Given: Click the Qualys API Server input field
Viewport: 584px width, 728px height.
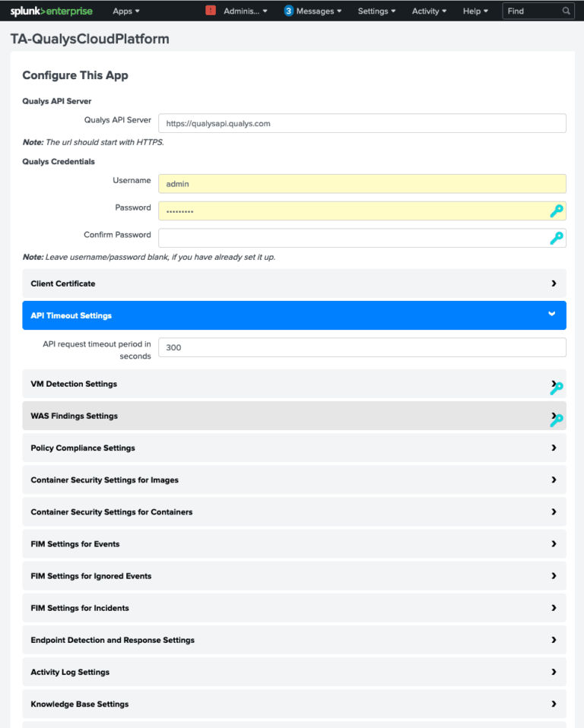Looking at the screenshot, I should 362,122.
